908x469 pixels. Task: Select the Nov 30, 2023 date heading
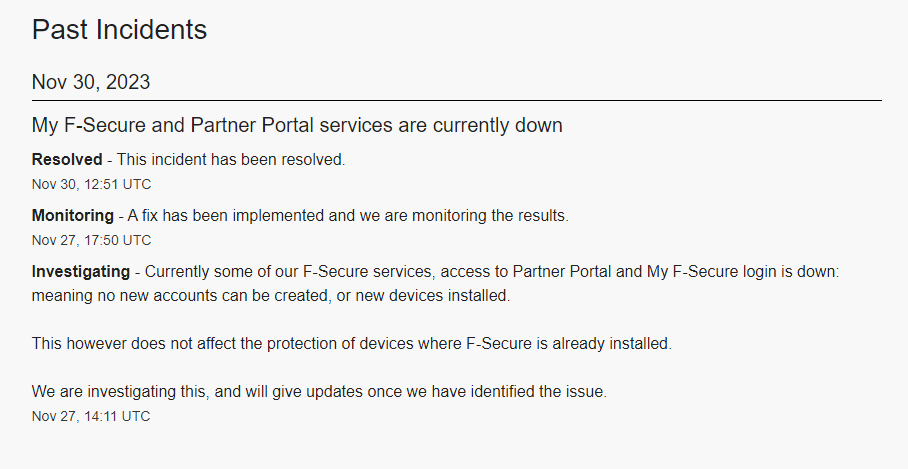[91, 82]
